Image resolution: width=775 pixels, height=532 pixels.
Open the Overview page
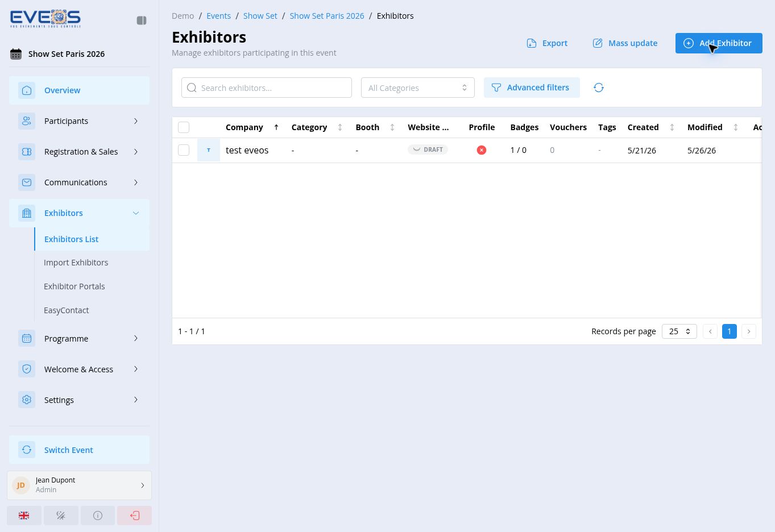point(79,90)
